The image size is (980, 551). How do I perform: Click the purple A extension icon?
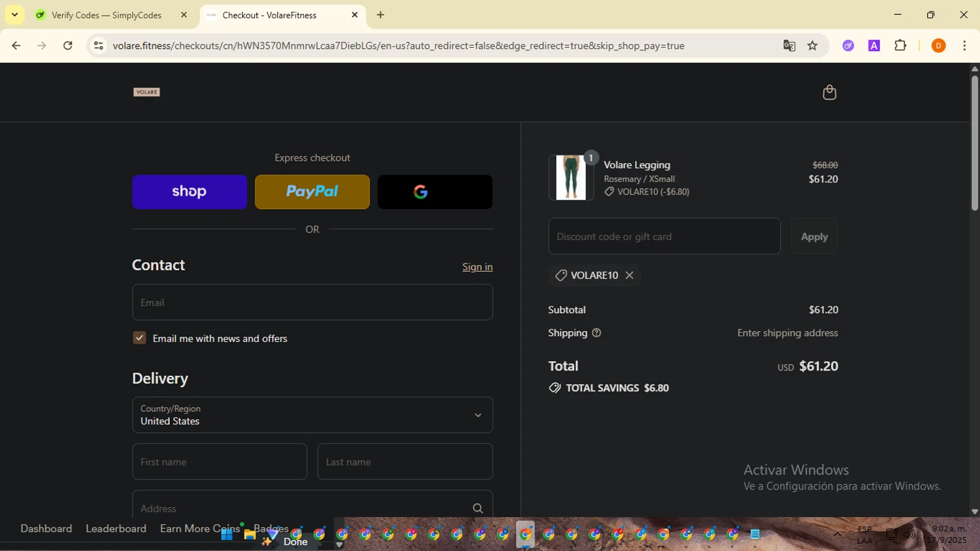point(874,46)
